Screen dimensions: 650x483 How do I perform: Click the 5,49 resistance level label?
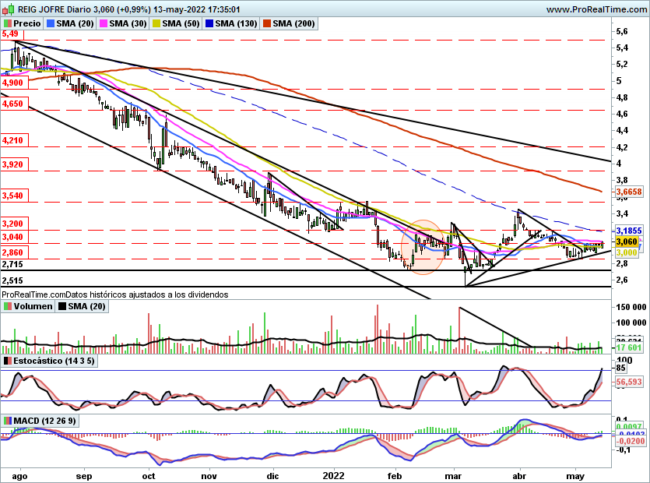point(11,35)
